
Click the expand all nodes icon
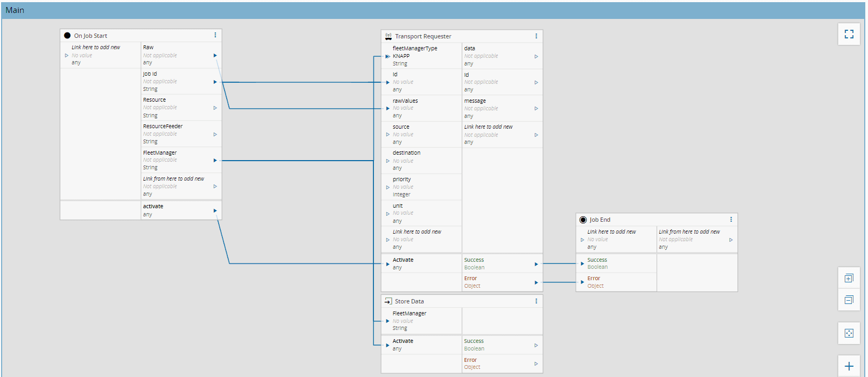click(x=849, y=279)
